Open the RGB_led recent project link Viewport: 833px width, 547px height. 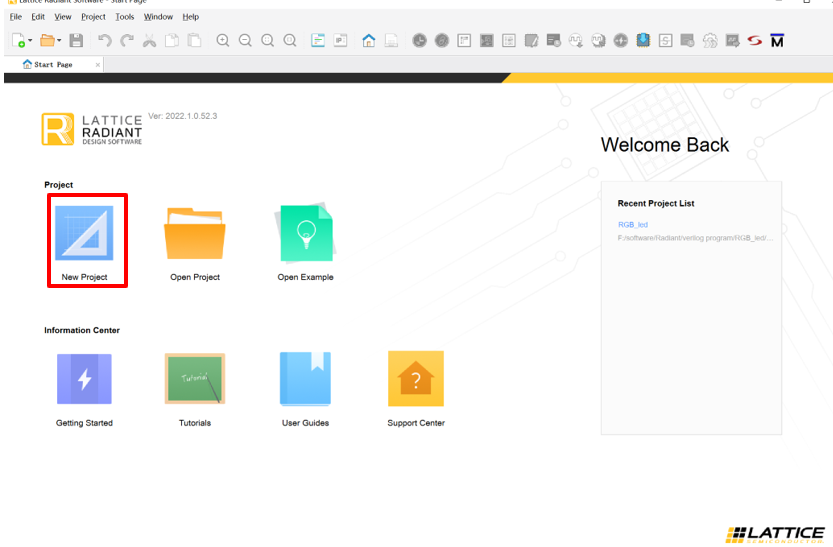633,225
